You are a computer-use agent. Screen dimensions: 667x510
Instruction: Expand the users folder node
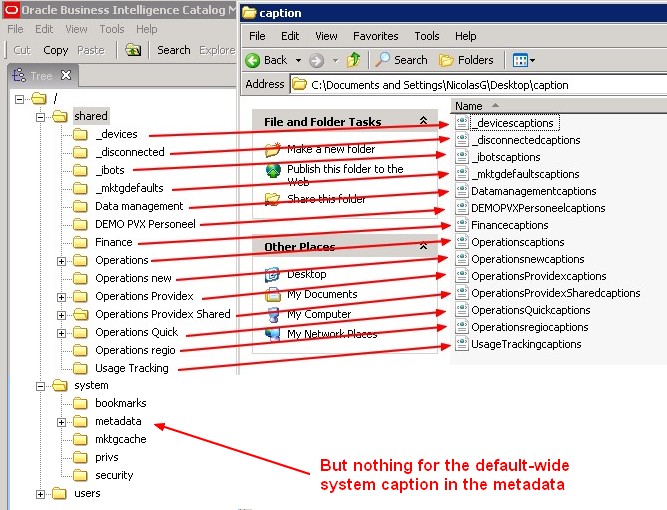click(x=40, y=494)
